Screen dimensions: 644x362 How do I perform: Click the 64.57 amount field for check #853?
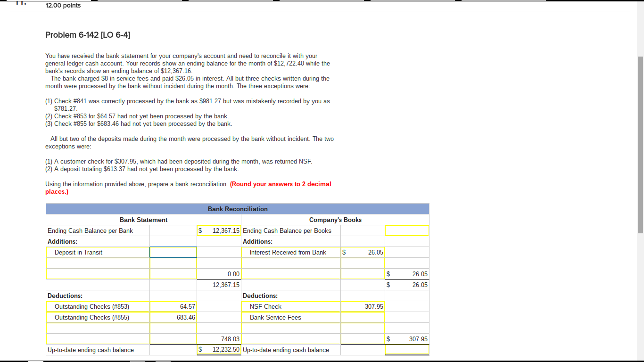173,306
